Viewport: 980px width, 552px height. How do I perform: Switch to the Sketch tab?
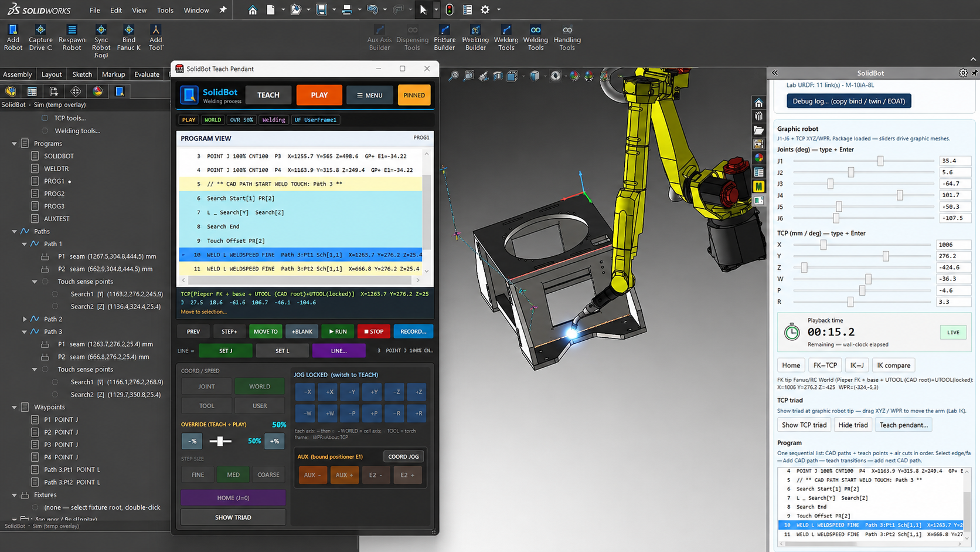82,74
